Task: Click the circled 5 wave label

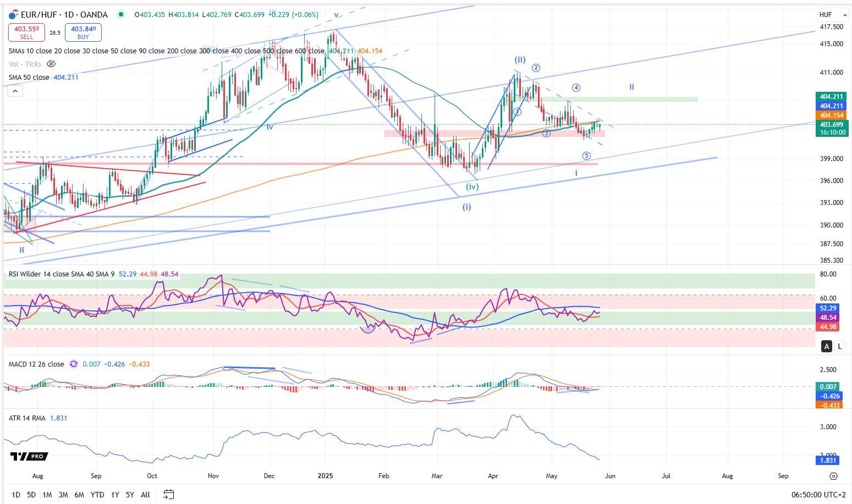Action: click(x=586, y=156)
